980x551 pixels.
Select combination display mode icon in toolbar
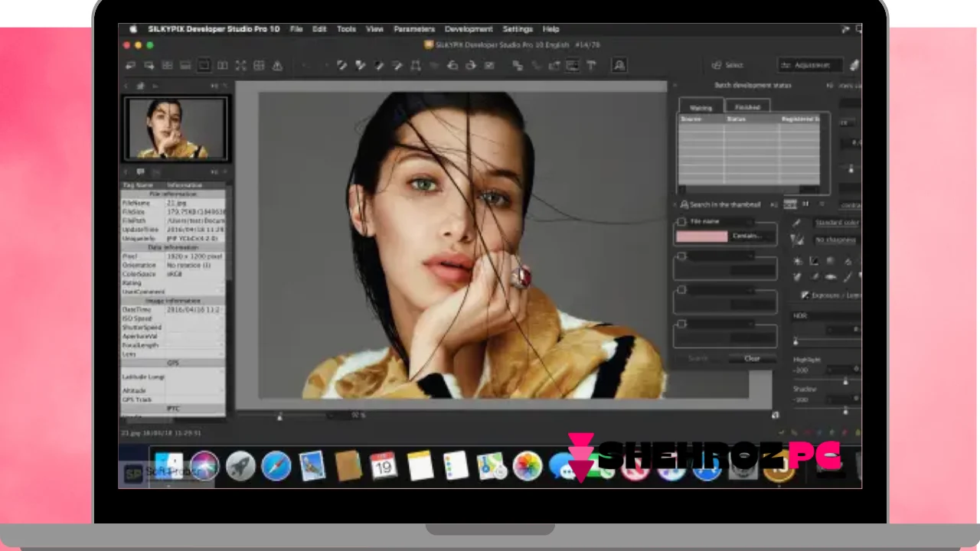pos(185,66)
